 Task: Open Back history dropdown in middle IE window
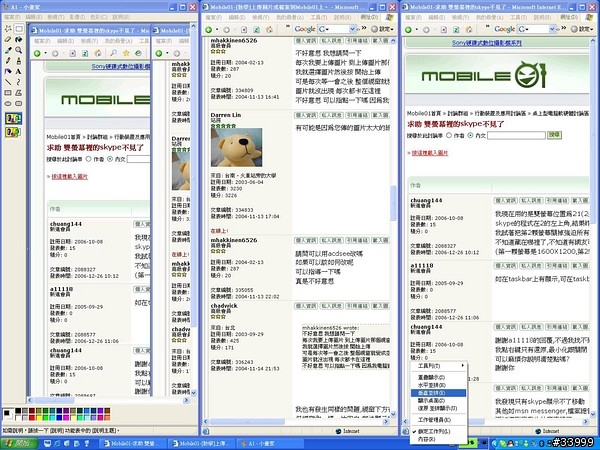(217, 30)
